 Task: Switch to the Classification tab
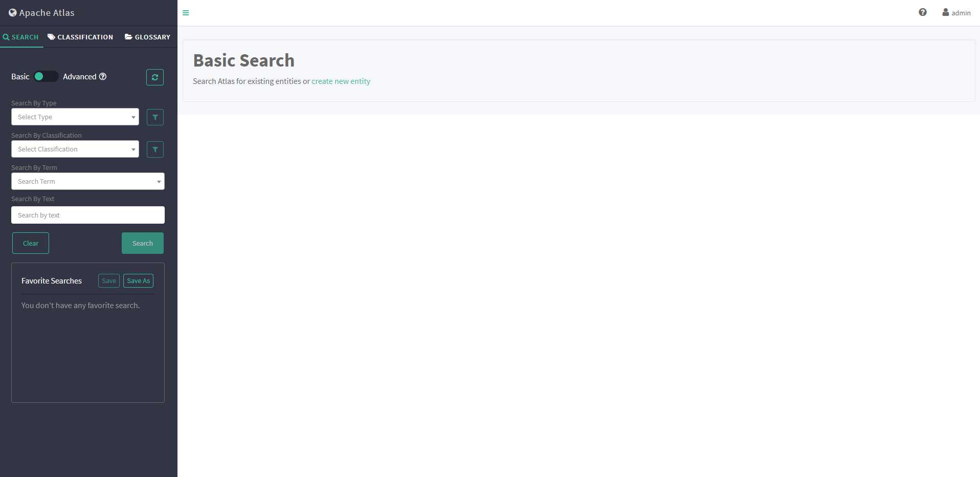[80, 37]
